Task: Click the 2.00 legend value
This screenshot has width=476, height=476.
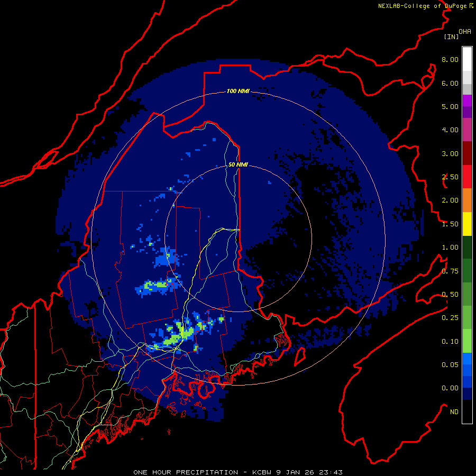Action: point(450,200)
